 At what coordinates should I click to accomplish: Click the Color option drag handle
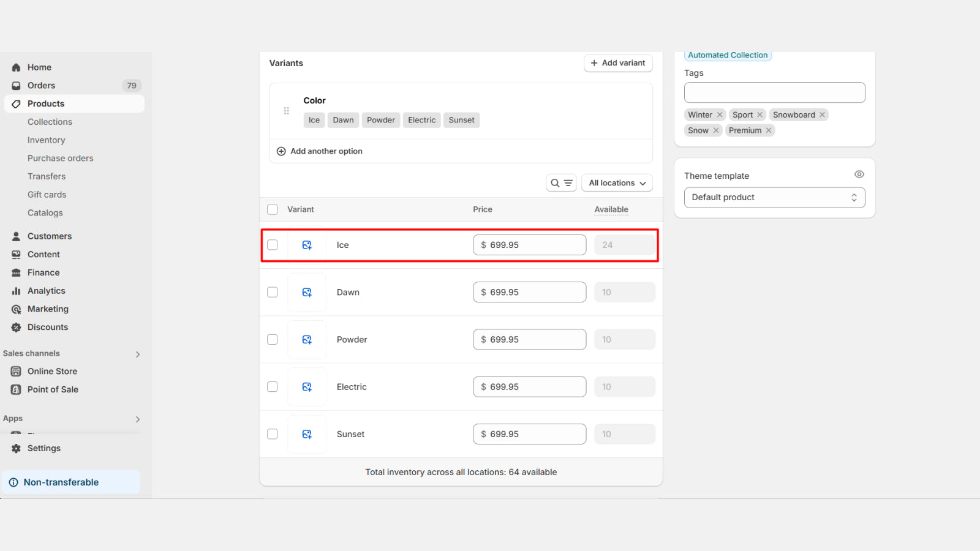coord(286,111)
